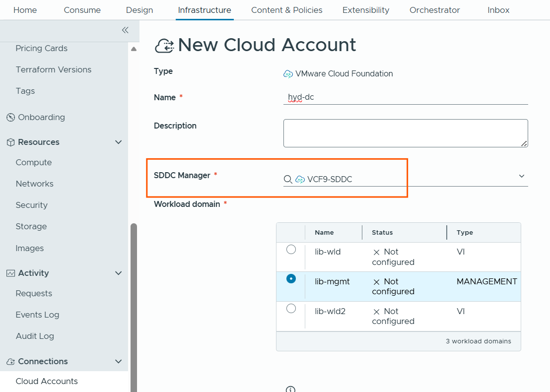
Task: Open Cloud Accounts in sidebar
Action: [x=47, y=381]
